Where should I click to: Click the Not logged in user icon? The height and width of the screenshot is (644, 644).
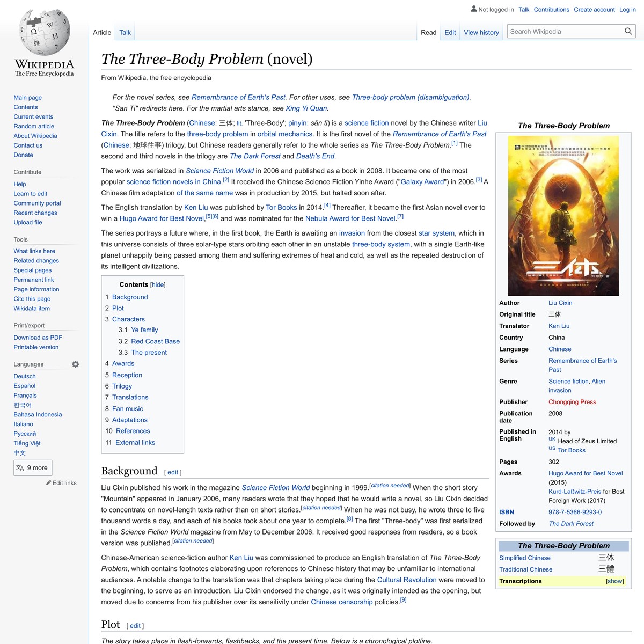pyautogui.click(x=473, y=9)
